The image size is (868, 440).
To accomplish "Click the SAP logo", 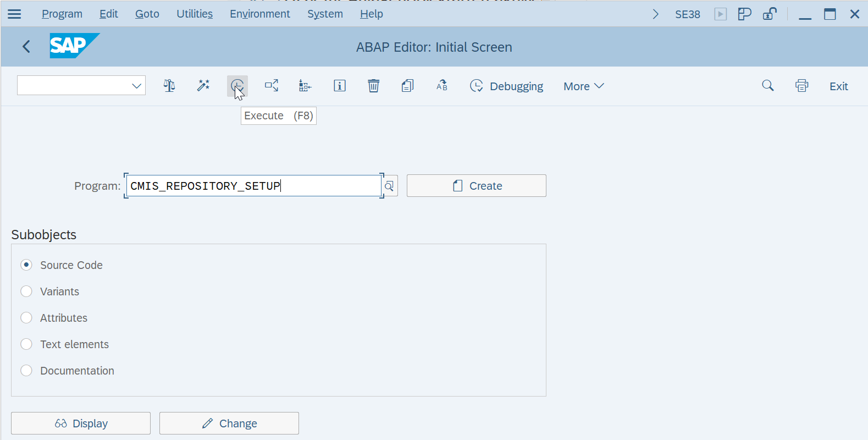I will pyautogui.click(x=75, y=46).
